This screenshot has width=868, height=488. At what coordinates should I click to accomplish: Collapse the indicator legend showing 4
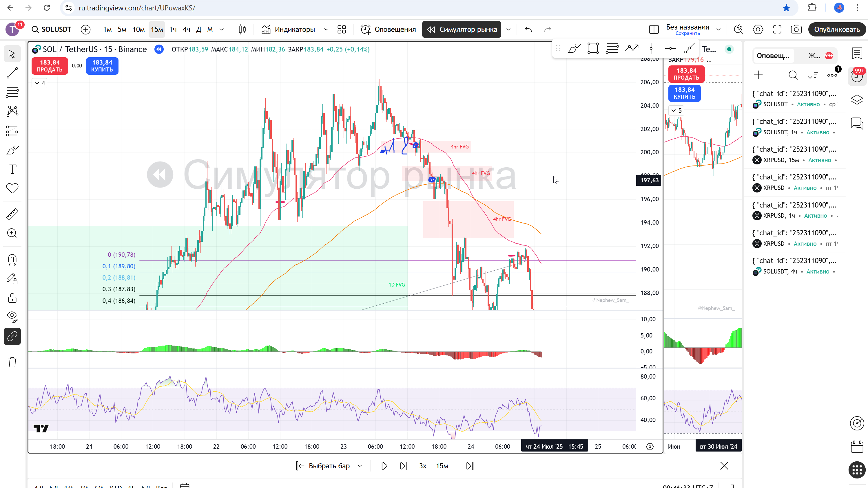(39, 83)
